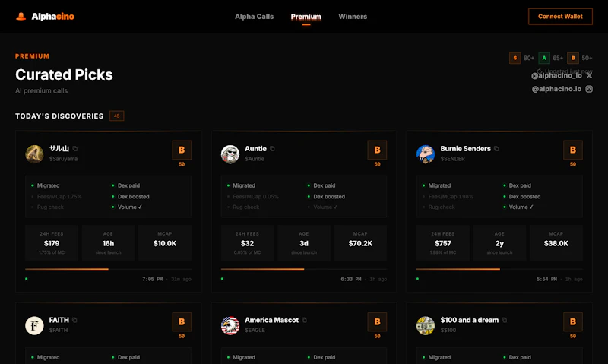Image resolution: width=608 pixels, height=364 pixels.
Task: Click the Burnie Senders token avatar
Action: [426, 154]
